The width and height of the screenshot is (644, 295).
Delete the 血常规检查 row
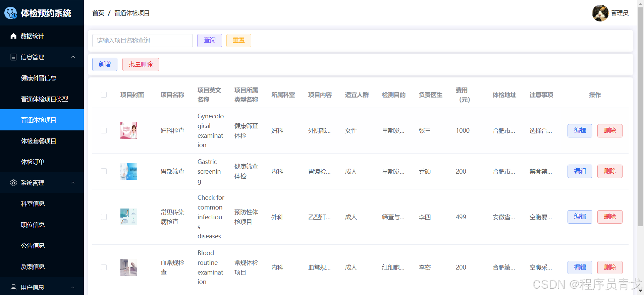click(x=610, y=268)
